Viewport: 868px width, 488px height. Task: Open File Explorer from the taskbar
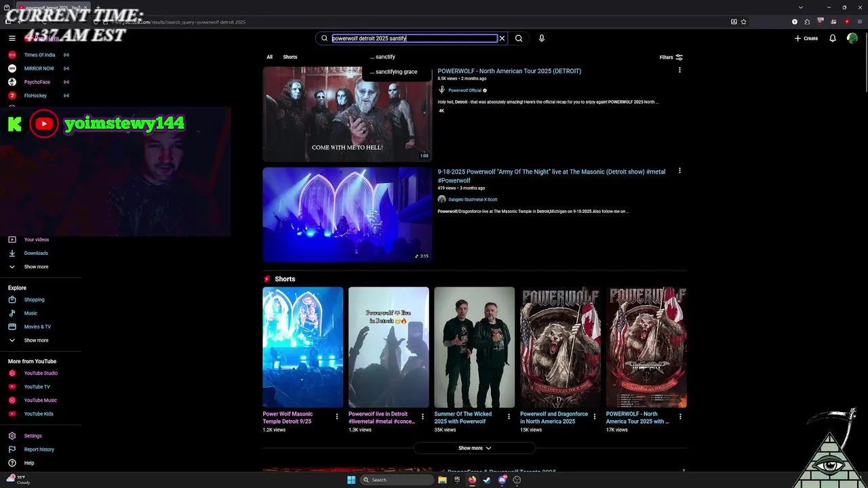pyautogui.click(x=442, y=480)
